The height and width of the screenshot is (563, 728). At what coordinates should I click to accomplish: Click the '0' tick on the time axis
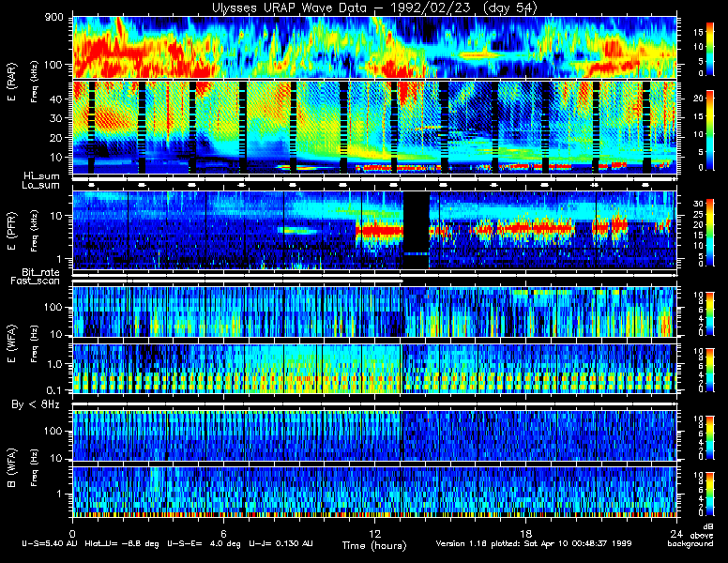[x=72, y=533]
